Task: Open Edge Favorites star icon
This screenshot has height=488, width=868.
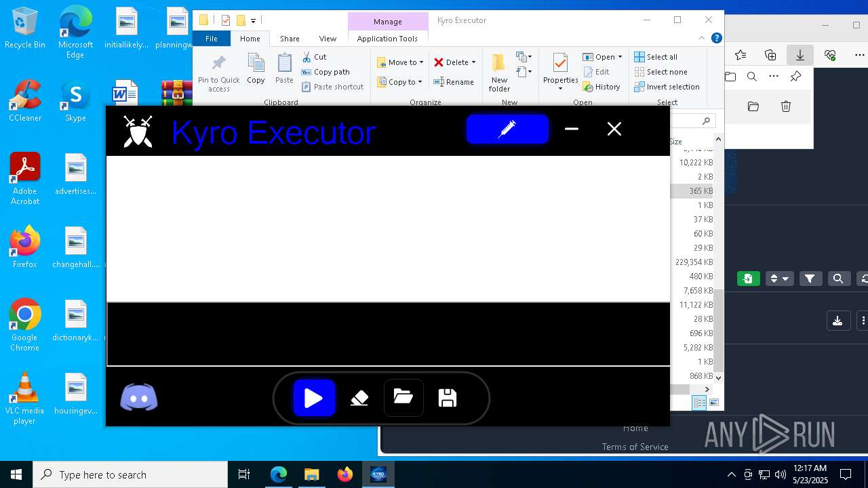Action: (x=741, y=56)
